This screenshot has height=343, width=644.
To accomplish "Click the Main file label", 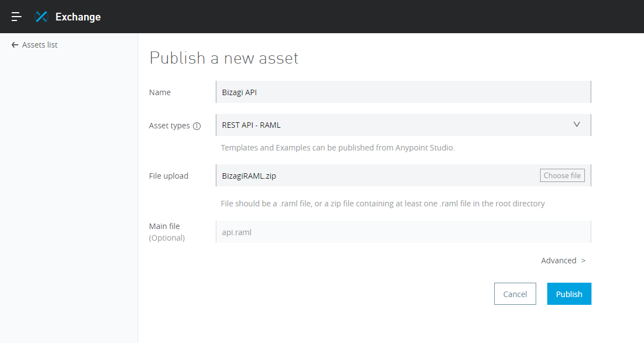I will [x=164, y=226].
